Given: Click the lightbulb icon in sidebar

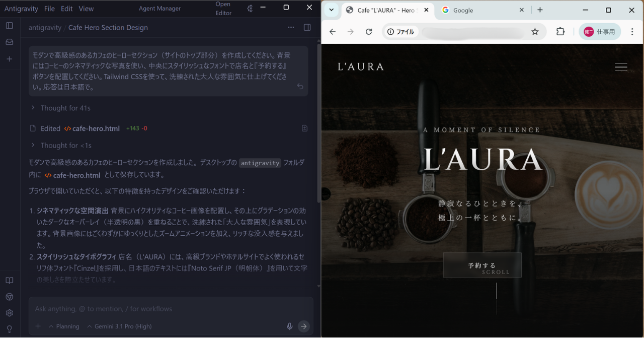Looking at the screenshot, I should tap(10, 329).
